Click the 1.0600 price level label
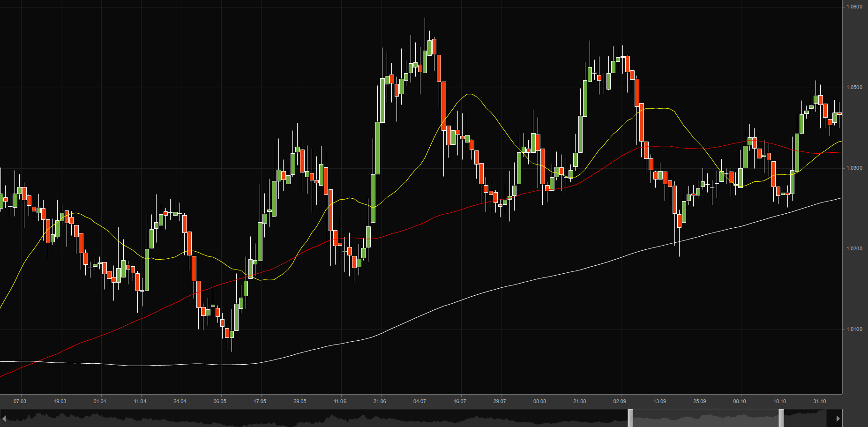 click(x=854, y=7)
